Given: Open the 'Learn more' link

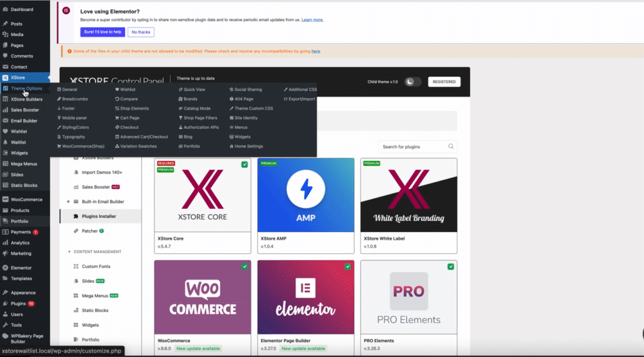Looking at the screenshot, I should pos(312,20).
